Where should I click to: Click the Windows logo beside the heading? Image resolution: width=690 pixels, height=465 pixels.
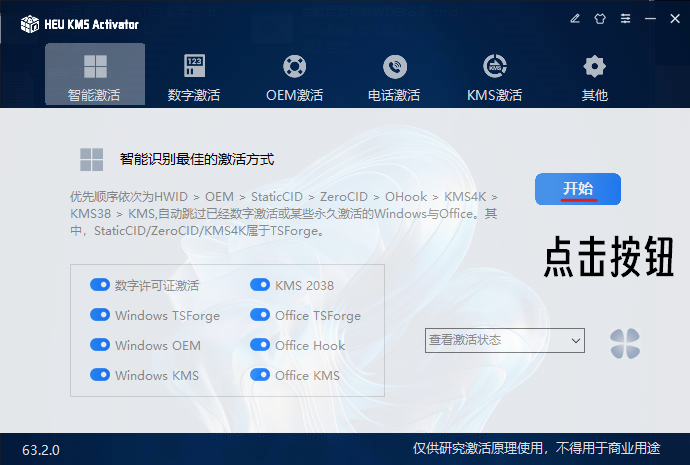click(92, 159)
